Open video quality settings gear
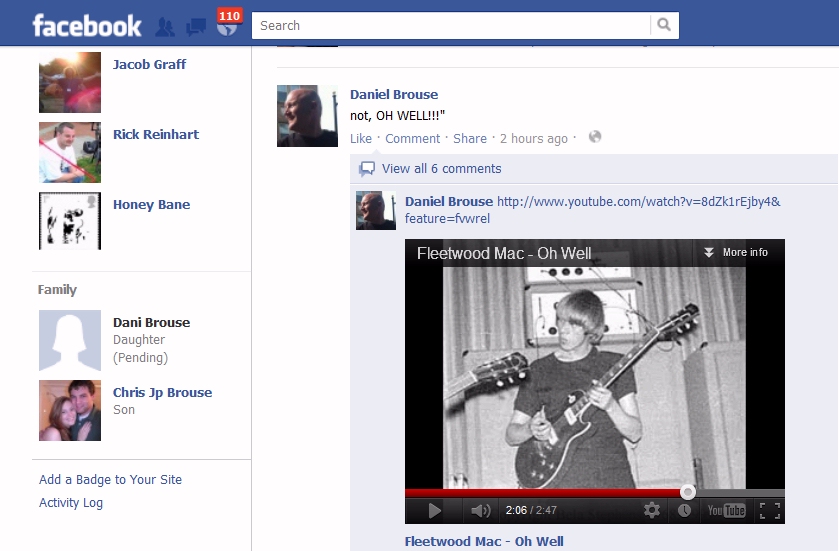The height and width of the screenshot is (551, 839). [652, 510]
